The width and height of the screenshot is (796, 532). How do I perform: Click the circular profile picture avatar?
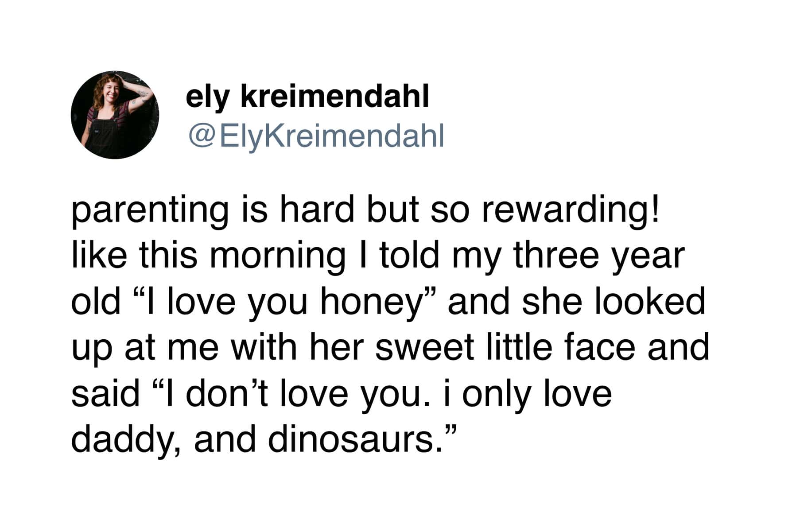point(115,115)
